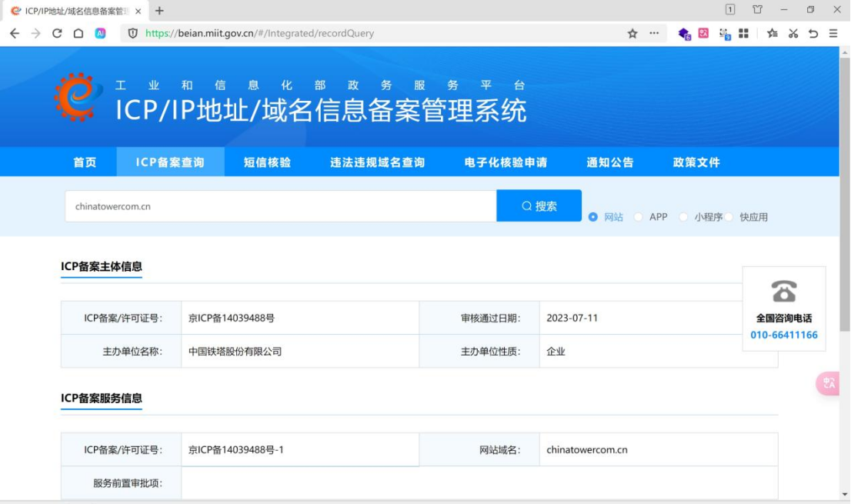
Task: Open the 通知公告 navigation tab
Action: pos(611,162)
